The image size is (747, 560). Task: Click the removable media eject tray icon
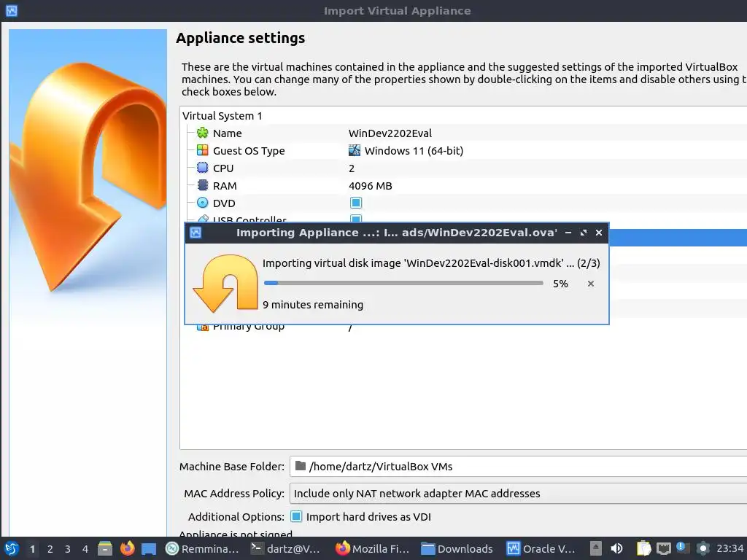coord(595,548)
